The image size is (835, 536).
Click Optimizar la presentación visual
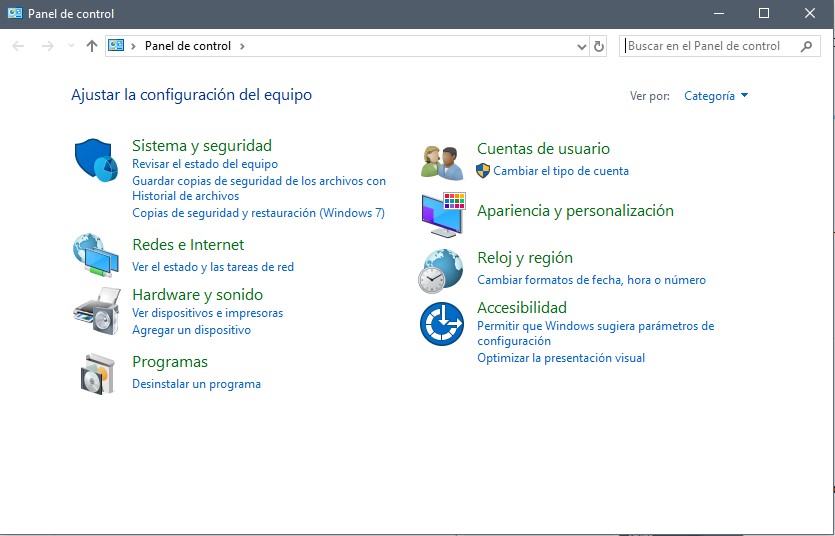coord(561,358)
